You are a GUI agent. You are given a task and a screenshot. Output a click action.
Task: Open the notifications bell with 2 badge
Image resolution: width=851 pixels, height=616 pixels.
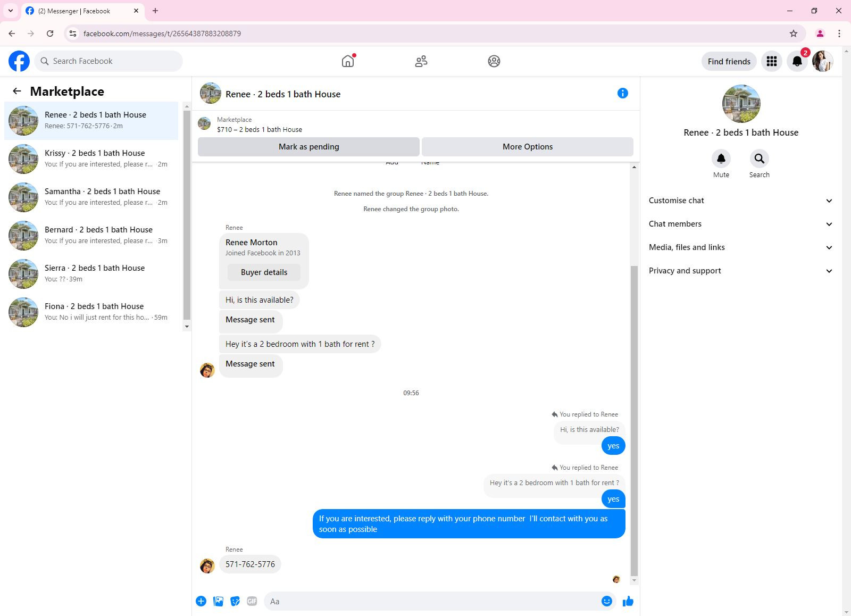pyautogui.click(x=797, y=61)
